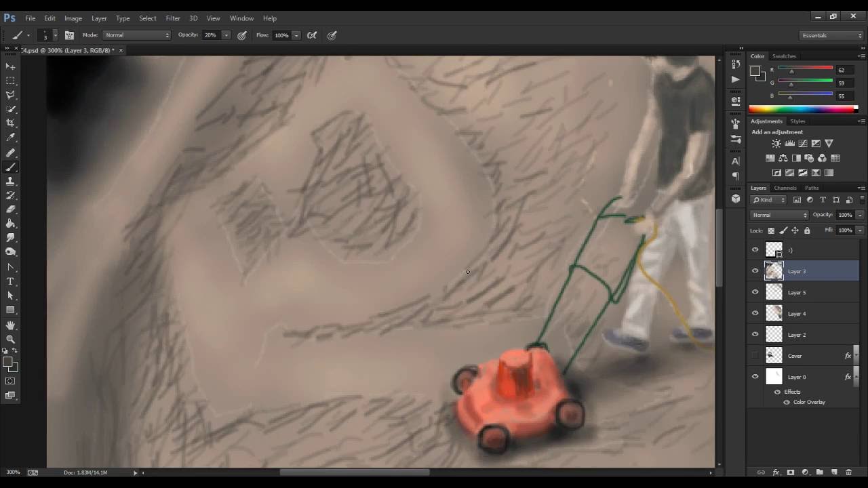Hide Layer 4 visibility eye

point(755,313)
